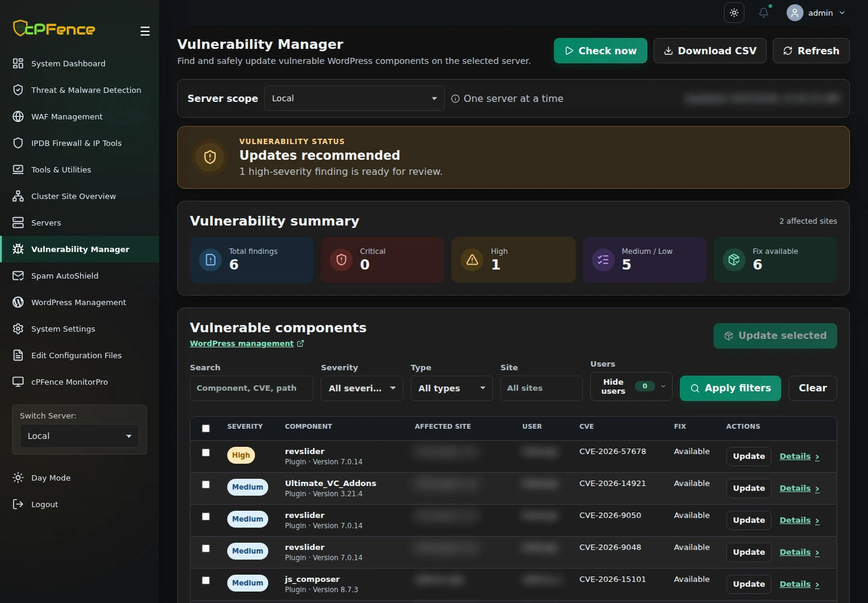Toggle the select-all checkbox in table header
This screenshot has height=603, width=868.
tap(206, 428)
